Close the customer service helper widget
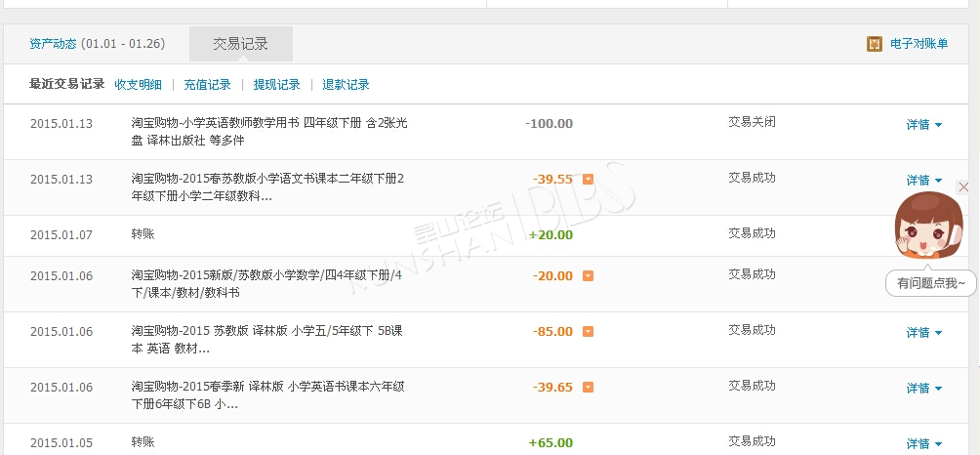 (x=963, y=186)
